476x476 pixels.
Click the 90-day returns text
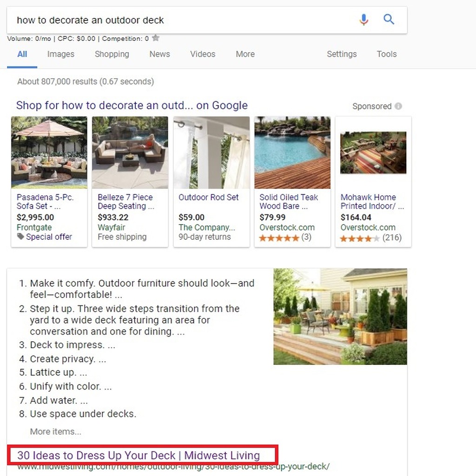click(205, 237)
